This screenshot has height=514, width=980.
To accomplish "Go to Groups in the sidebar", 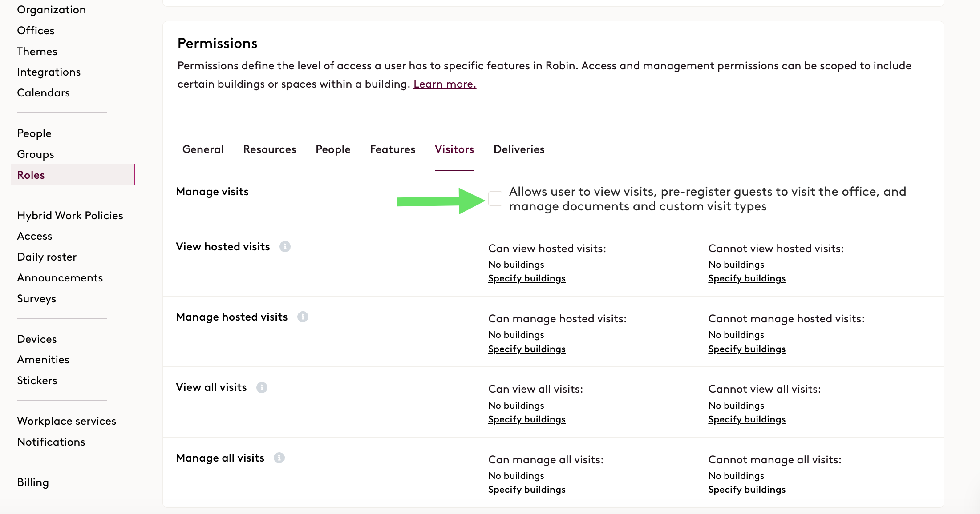I will 36,154.
